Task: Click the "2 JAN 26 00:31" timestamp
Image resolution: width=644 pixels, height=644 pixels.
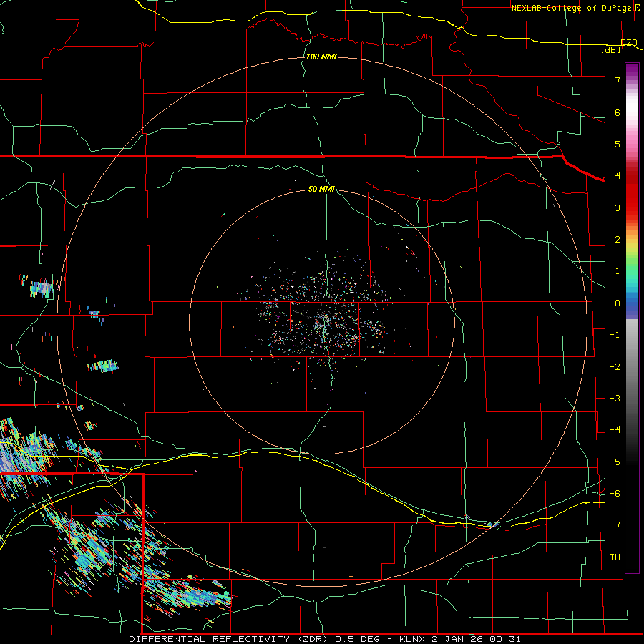Action: tap(477, 639)
